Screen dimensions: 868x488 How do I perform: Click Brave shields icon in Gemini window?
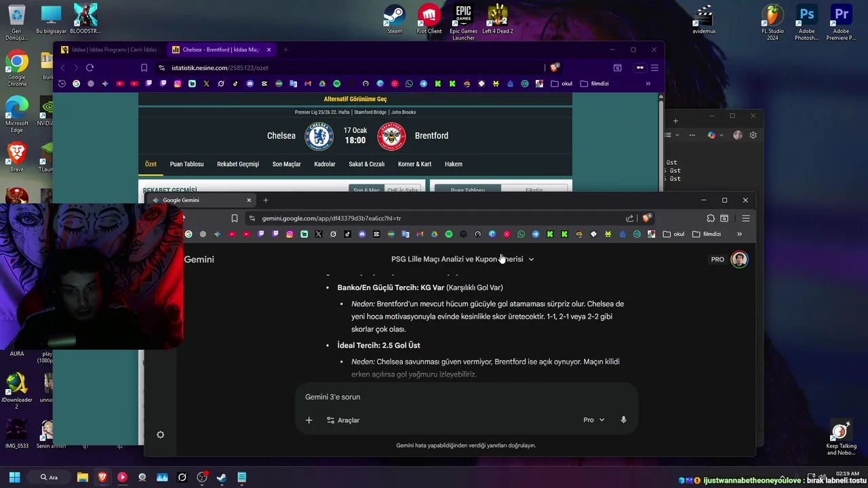(646, 218)
